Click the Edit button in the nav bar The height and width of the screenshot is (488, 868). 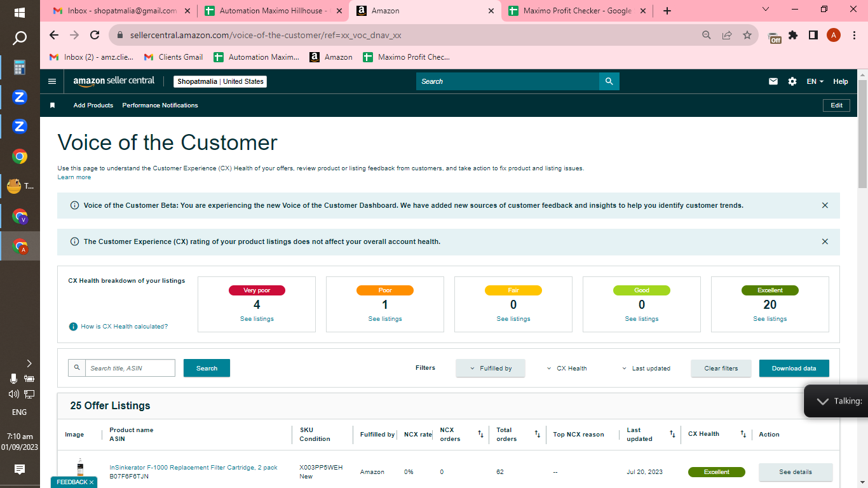point(837,105)
